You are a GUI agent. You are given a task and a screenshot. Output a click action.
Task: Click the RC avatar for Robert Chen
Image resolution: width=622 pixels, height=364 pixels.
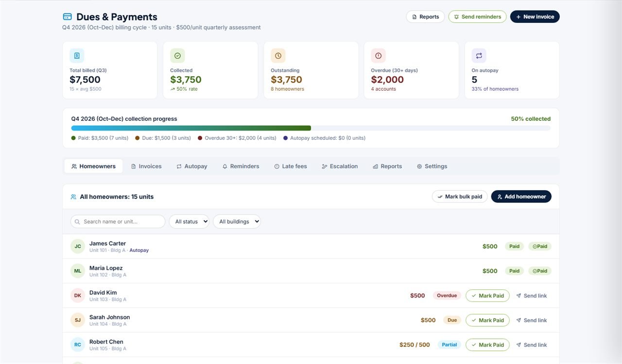tap(78, 345)
